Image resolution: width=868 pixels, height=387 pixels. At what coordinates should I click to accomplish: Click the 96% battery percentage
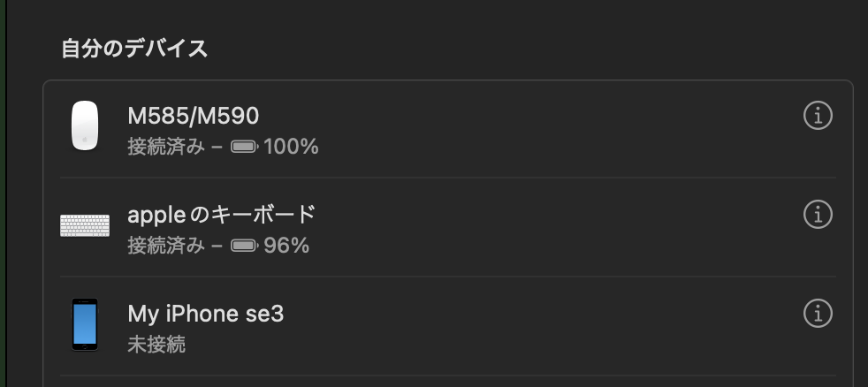[286, 246]
